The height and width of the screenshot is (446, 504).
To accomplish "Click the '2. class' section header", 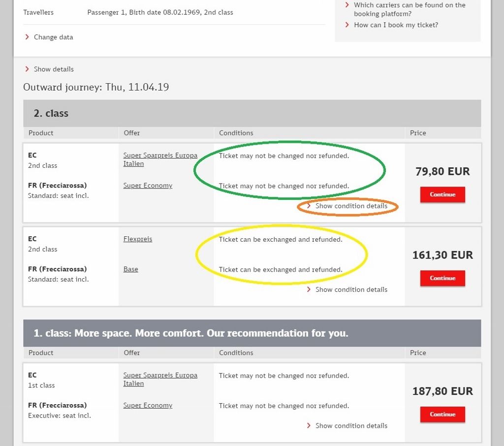I will pyautogui.click(x=252, y=113).
